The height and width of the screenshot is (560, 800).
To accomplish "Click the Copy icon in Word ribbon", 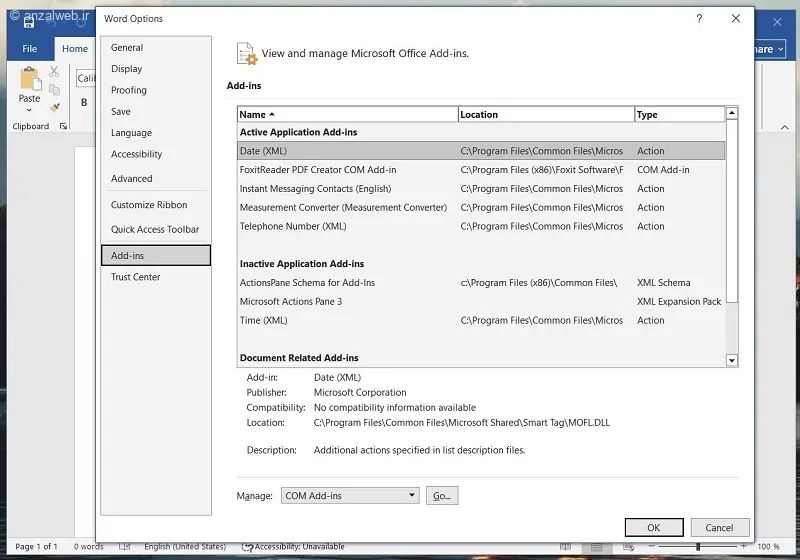I will point(54,90).
